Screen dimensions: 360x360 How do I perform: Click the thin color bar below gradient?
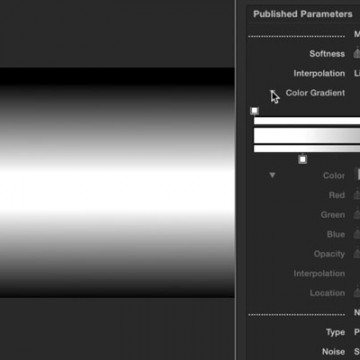pyautogui.click(x=307, y=149)
